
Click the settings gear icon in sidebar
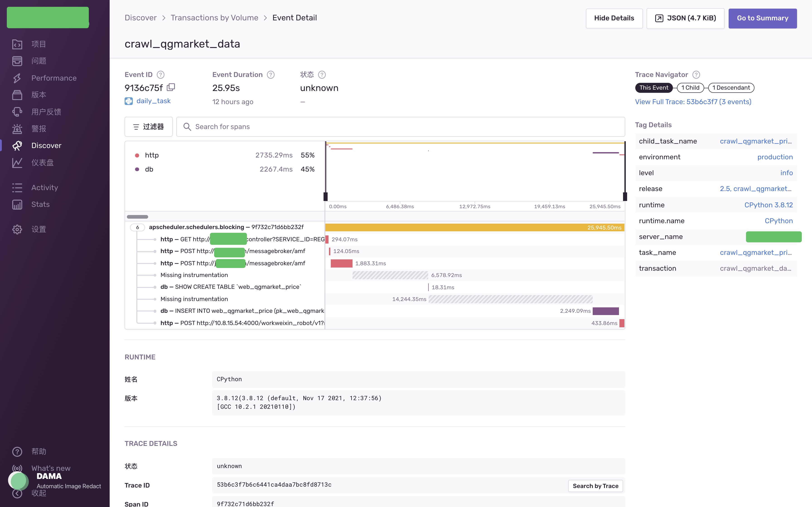point(17,229)
